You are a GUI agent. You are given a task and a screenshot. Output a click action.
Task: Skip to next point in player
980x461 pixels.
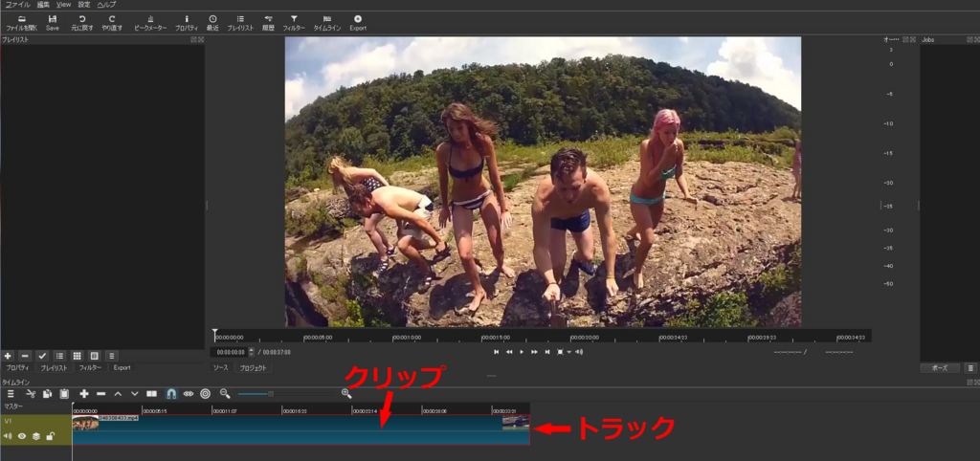point(547,352)
